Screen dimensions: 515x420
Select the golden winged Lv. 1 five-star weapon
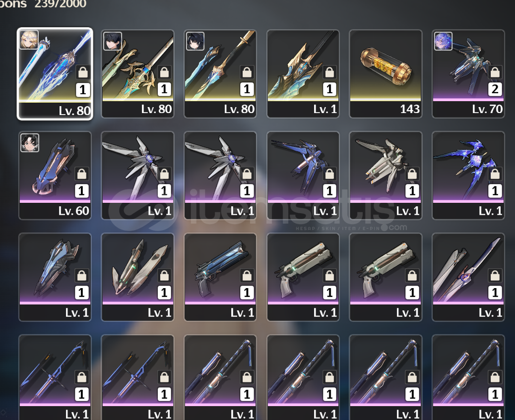point(303,74)
